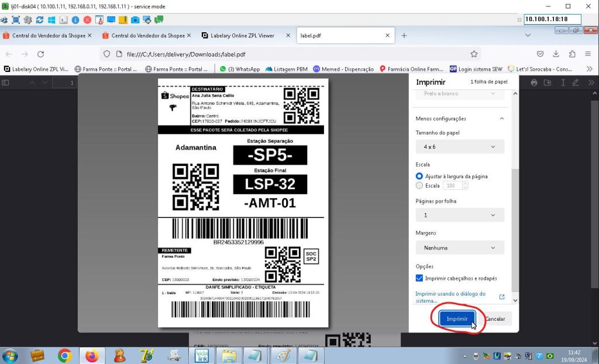Click the scale percentage input field
Viewport: 599px width, 364px height.
(x=452, y=185)
